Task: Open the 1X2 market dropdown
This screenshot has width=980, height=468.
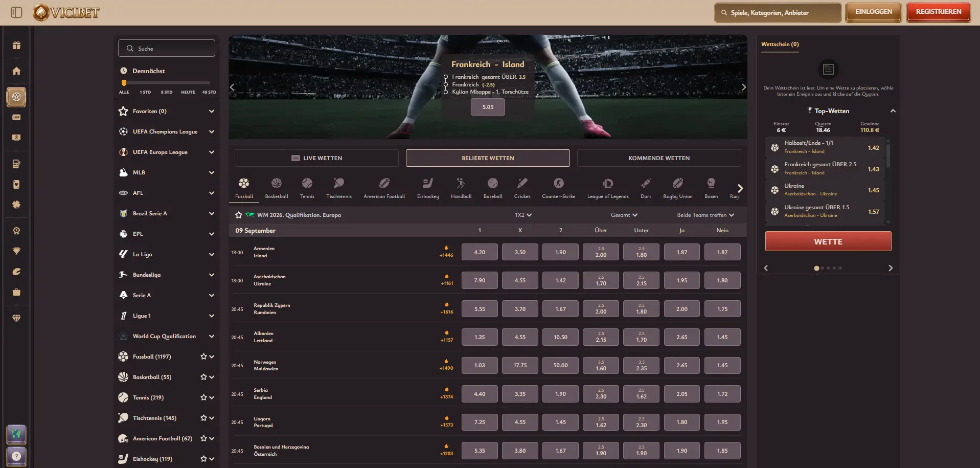Action: [x=523, y=215]
